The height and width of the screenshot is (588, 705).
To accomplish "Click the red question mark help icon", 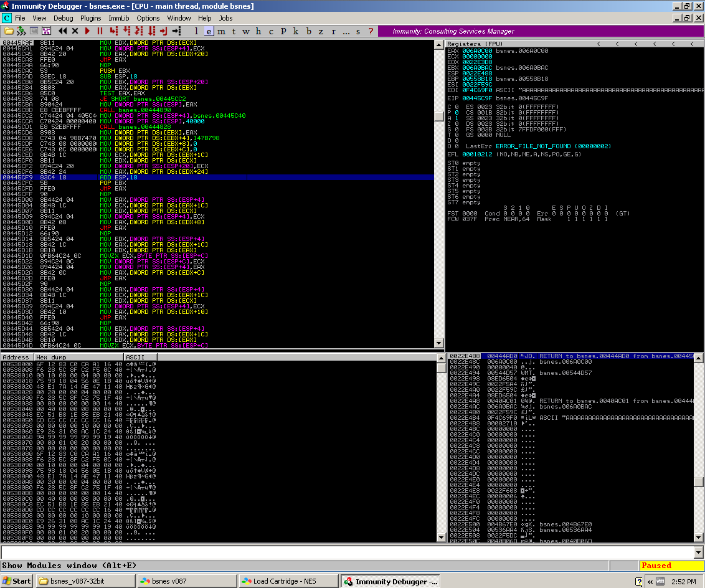I will (371, 31).
